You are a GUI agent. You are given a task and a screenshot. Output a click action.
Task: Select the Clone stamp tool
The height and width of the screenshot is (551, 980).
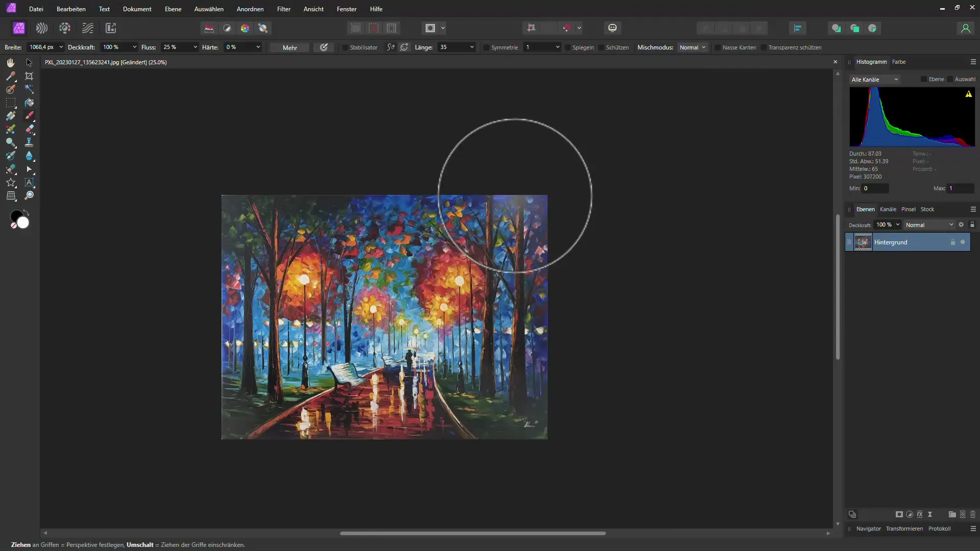click(x=29, y=142)
